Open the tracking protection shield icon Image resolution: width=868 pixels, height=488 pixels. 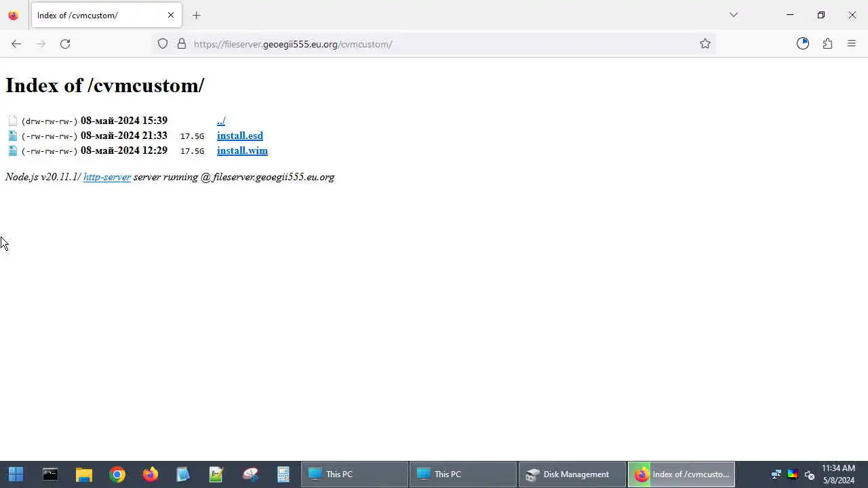tap(163, 44)
